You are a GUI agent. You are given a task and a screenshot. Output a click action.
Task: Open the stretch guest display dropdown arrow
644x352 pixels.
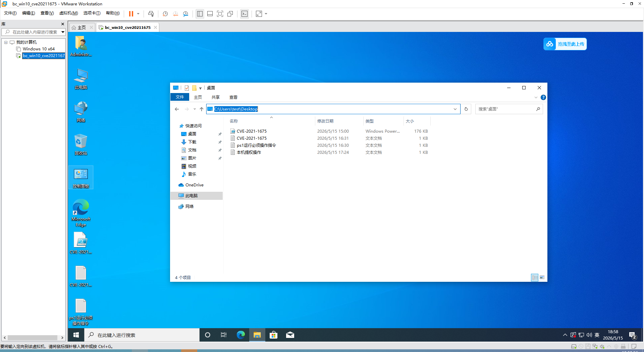click(x=266, y=14)
